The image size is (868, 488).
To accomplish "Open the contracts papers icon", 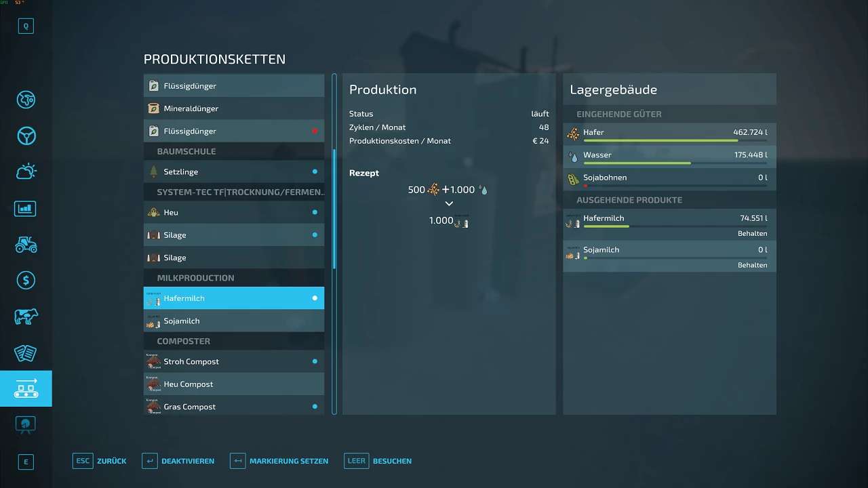I will [26, 352].
